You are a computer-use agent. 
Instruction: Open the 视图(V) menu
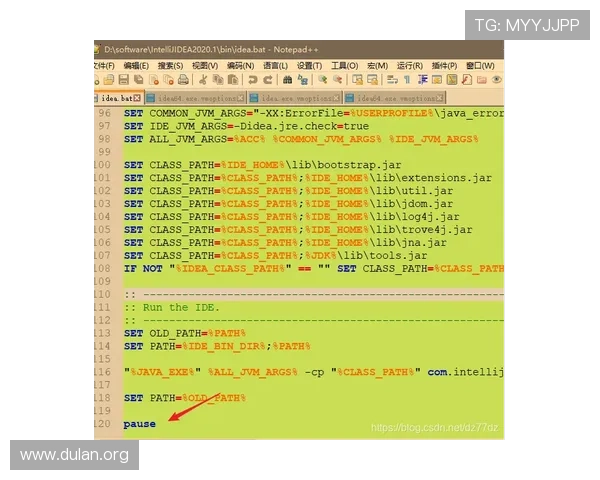click(205, 66)
